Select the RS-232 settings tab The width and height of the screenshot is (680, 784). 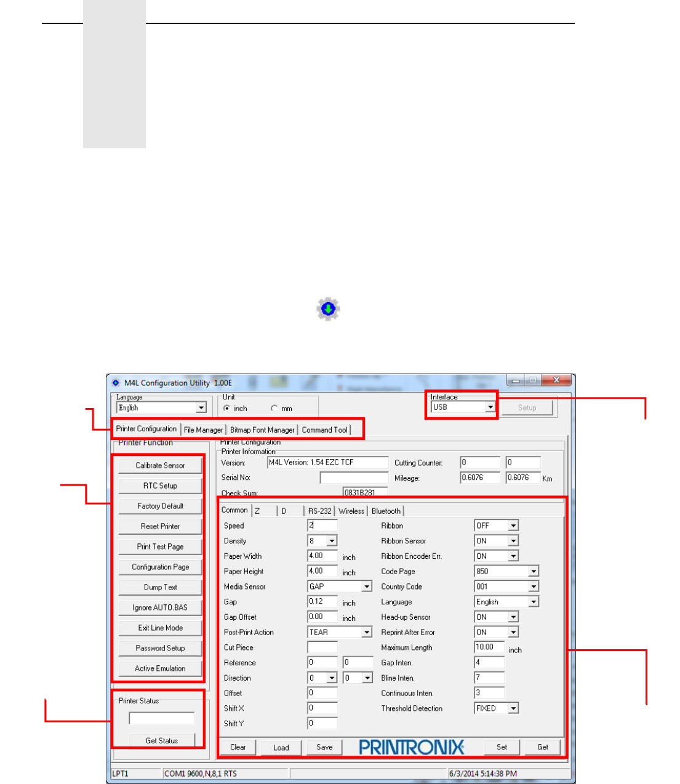pos(319,511)
